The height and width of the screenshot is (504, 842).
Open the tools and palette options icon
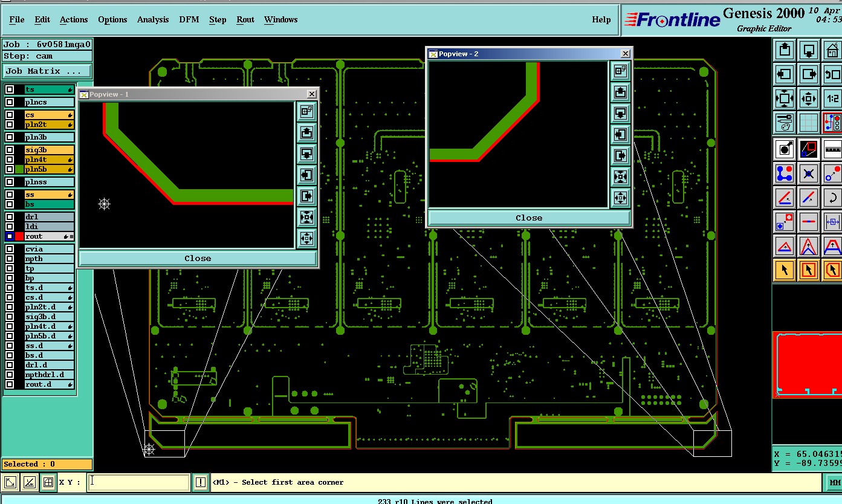(x=785, y=123)
